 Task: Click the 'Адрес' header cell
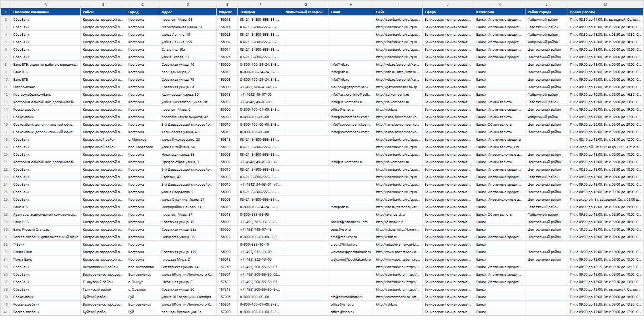click(188, 12)
